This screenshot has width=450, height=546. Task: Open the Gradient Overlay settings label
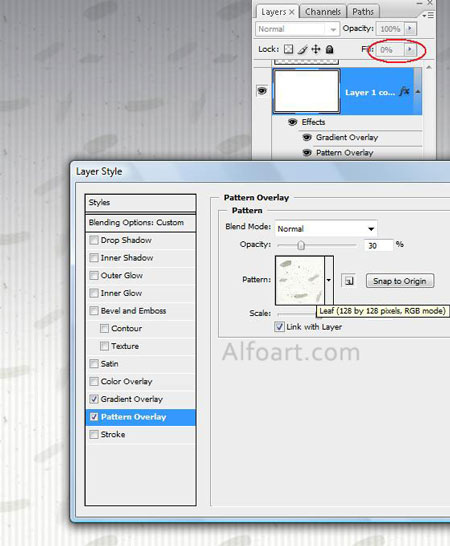tap(132, 399)
